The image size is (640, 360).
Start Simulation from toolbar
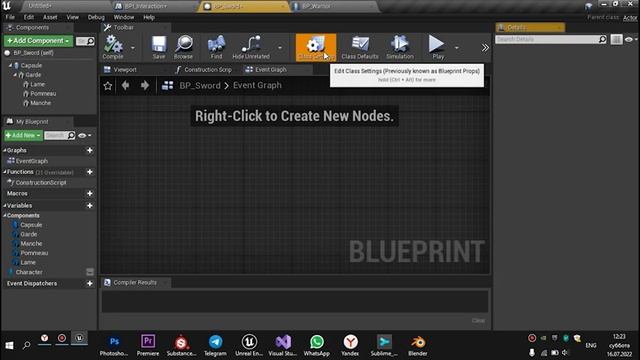[x=400, y=47]
